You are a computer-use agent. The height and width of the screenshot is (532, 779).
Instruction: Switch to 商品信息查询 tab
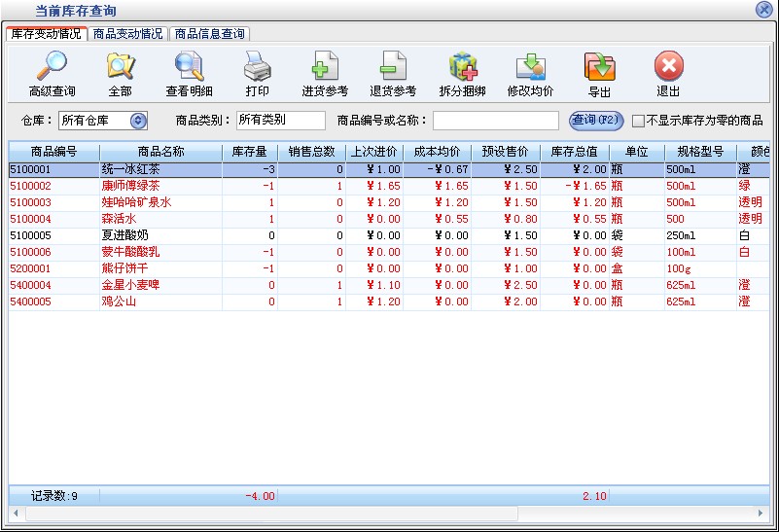click(x=209, y=33)
